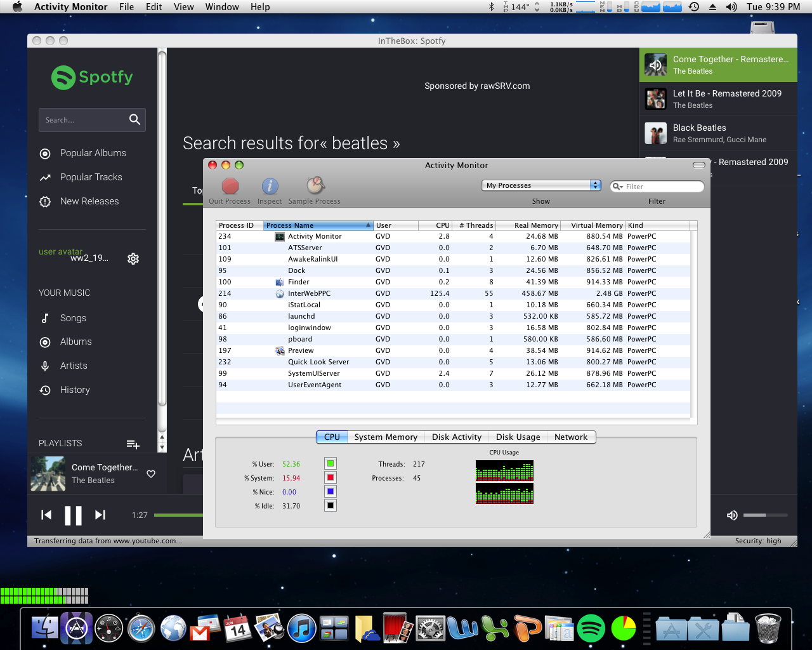Switch to the Disk Usage tab
The height and width of the screenshot is (650, 812).
tap(518, 437)
